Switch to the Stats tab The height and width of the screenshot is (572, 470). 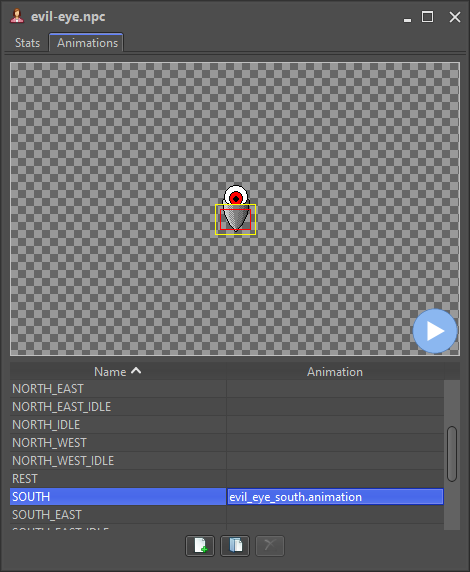click(27, 43)
